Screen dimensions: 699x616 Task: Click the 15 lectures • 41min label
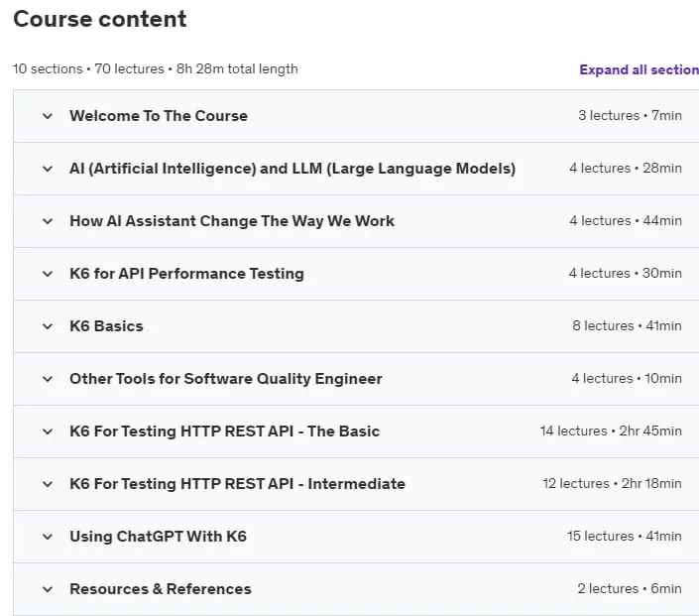click(625, 537)
